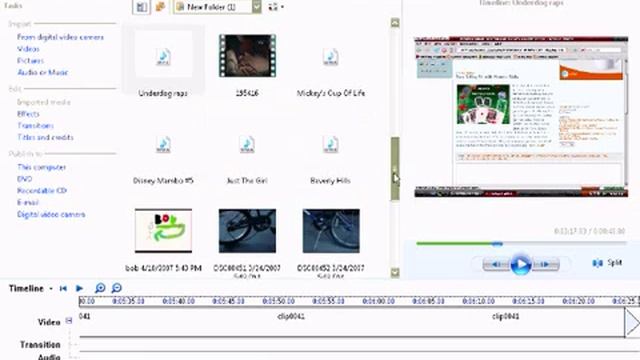Publish to This computer
Viewport: 640px width, 360px height.
(x=41, y=167)
